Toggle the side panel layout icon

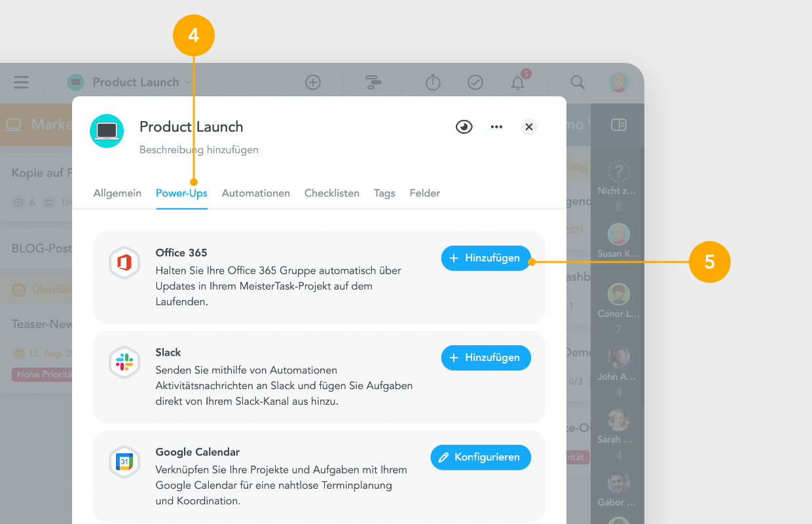619,124
